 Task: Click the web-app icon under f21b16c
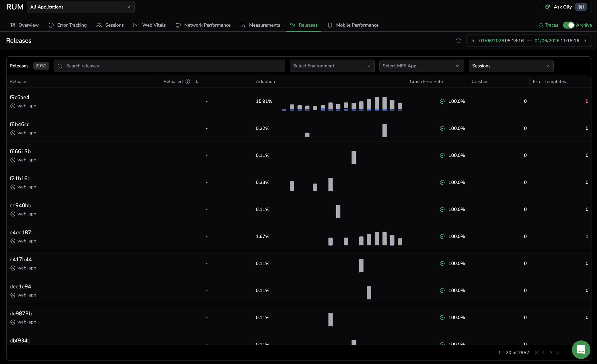[x=13, y=187]
